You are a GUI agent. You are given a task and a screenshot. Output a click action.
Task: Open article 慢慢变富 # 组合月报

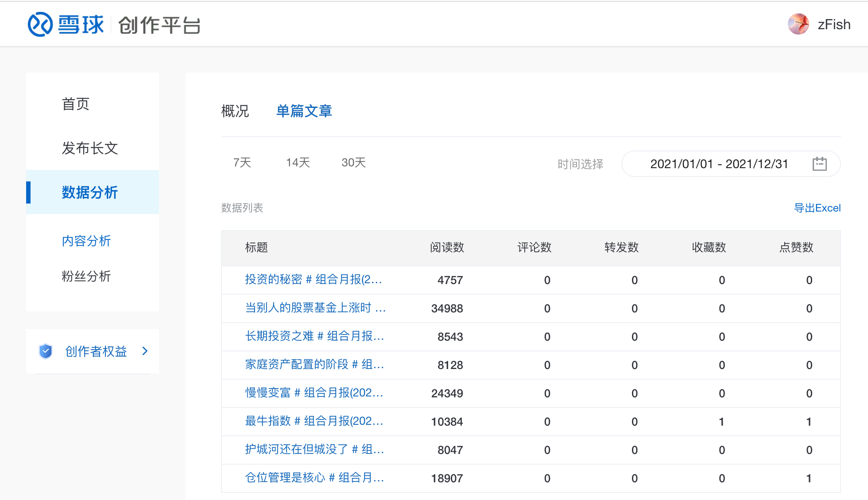click(314, 393)
